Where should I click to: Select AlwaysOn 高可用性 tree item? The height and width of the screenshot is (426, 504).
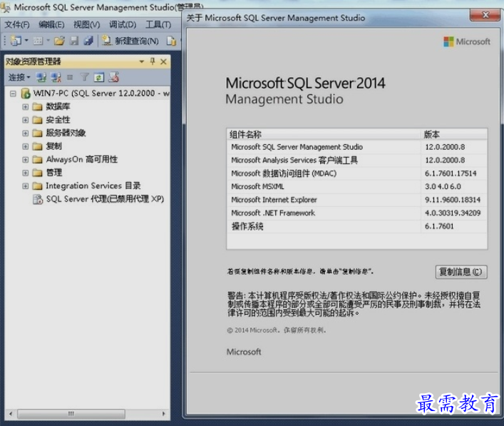82,159
